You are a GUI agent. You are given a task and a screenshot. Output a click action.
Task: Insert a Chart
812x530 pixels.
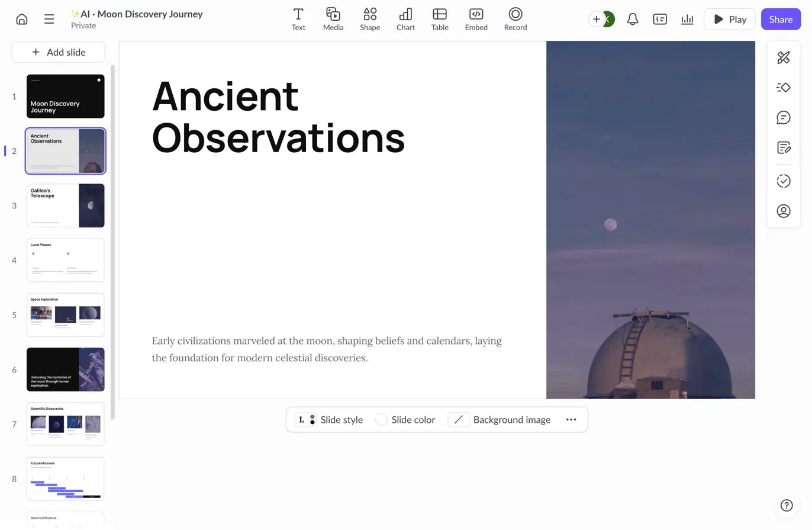[405, 19]
